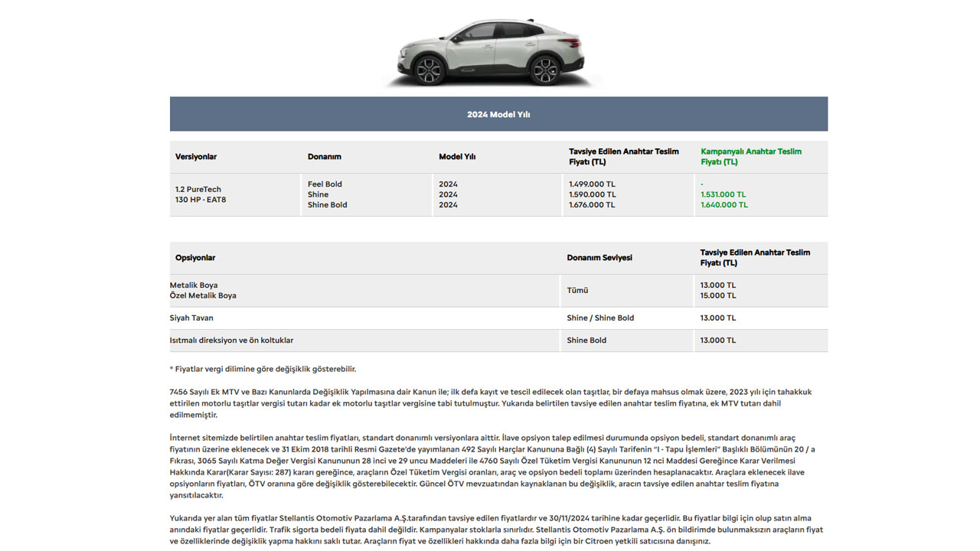This screenshot has width=980, height=551.
Task: Click the Citroen car side-view image
Action: [491, 51]
